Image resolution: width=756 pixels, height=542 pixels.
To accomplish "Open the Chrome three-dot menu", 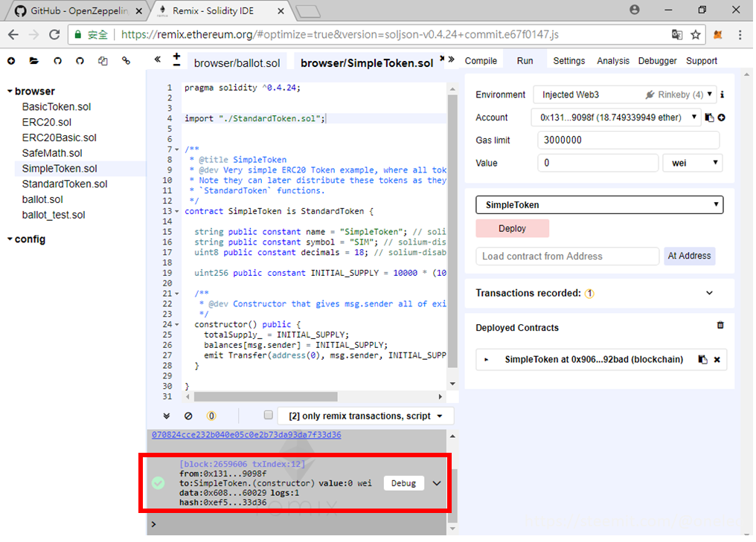I will [x=740, y=35].
